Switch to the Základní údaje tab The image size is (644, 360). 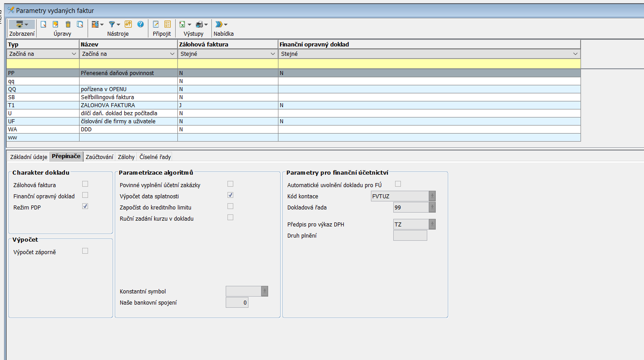(29, 157)
